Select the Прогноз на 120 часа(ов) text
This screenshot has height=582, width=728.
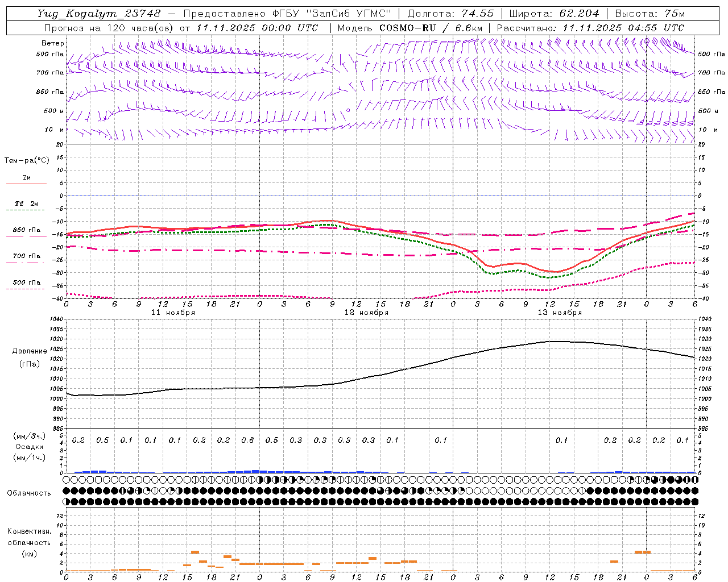(109, 28)
